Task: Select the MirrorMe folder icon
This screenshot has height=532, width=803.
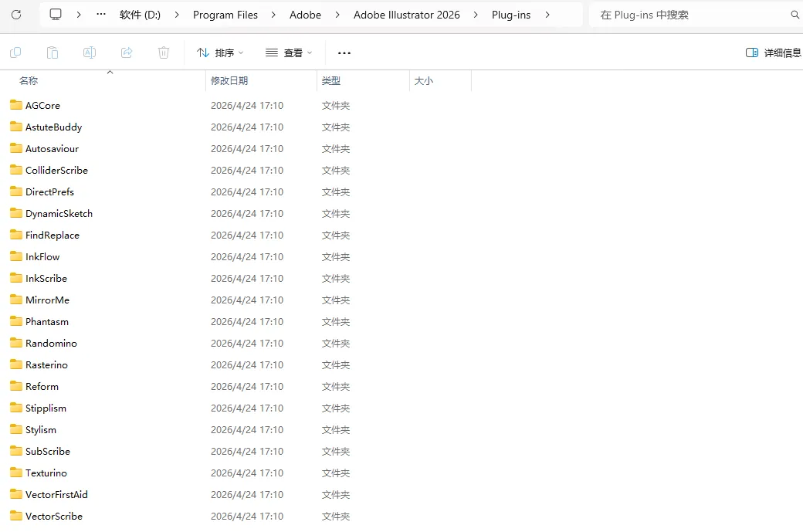Action: (x=16, y=300)
